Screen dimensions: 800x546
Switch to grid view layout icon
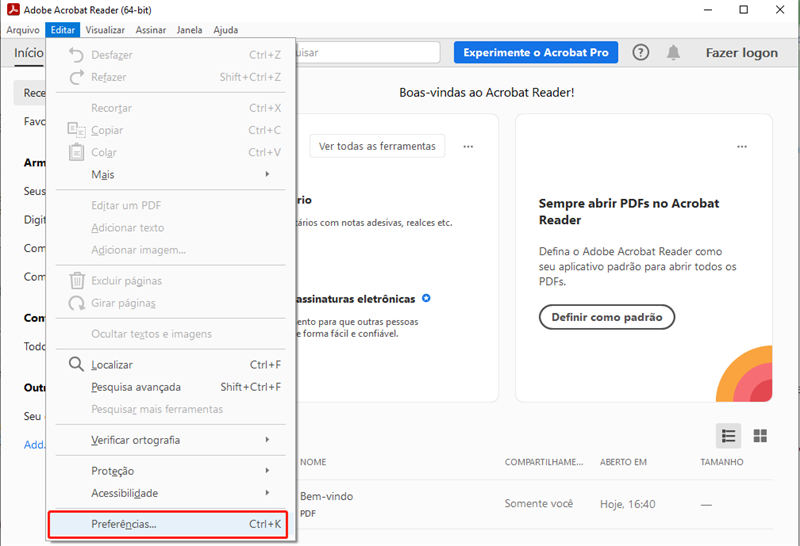[760, 436]
